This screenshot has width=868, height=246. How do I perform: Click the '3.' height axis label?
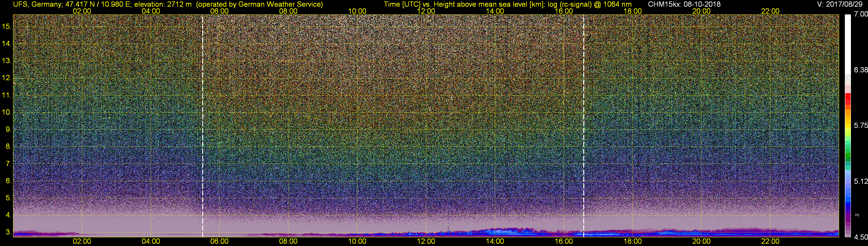pos(8,232)
